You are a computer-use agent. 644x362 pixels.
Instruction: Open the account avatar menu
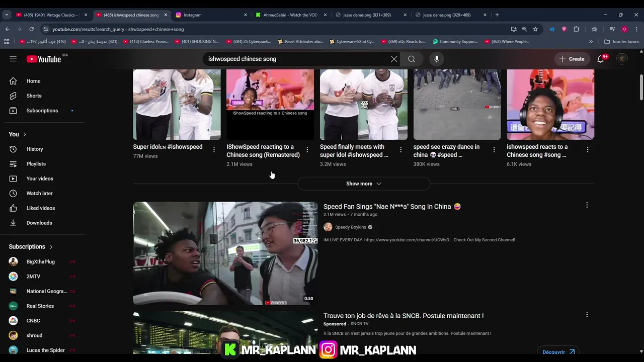tap(622, 59)
